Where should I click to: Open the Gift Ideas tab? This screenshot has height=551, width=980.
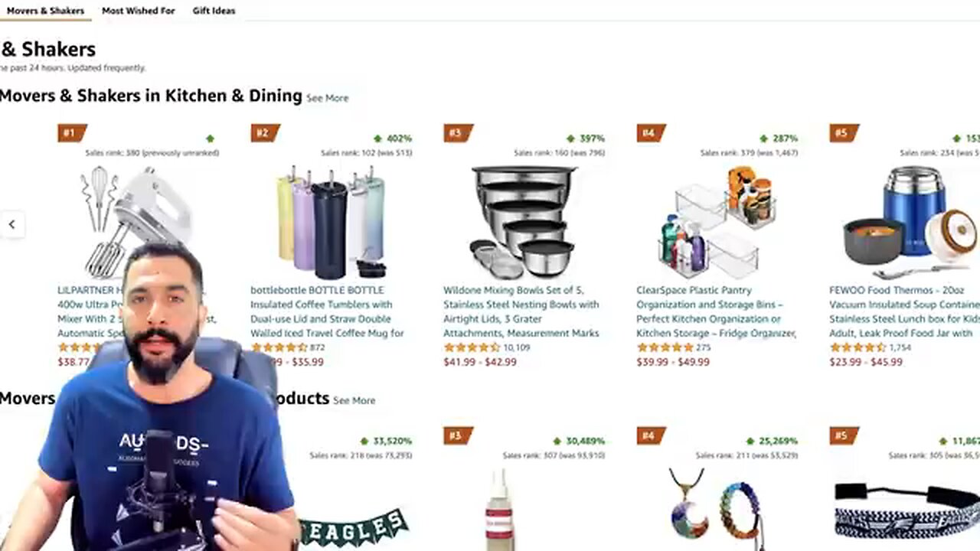pyautogui.click(x=214, y=11)
